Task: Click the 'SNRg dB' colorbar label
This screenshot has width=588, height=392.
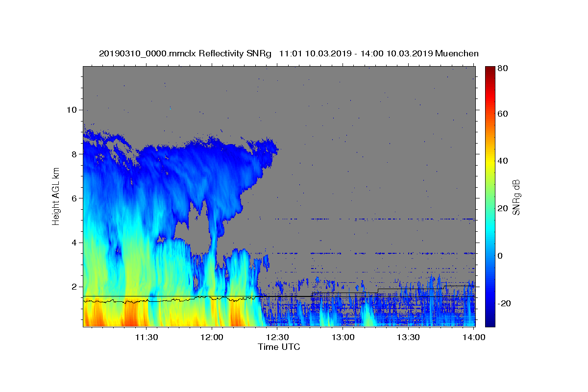Action: point(516,197)
